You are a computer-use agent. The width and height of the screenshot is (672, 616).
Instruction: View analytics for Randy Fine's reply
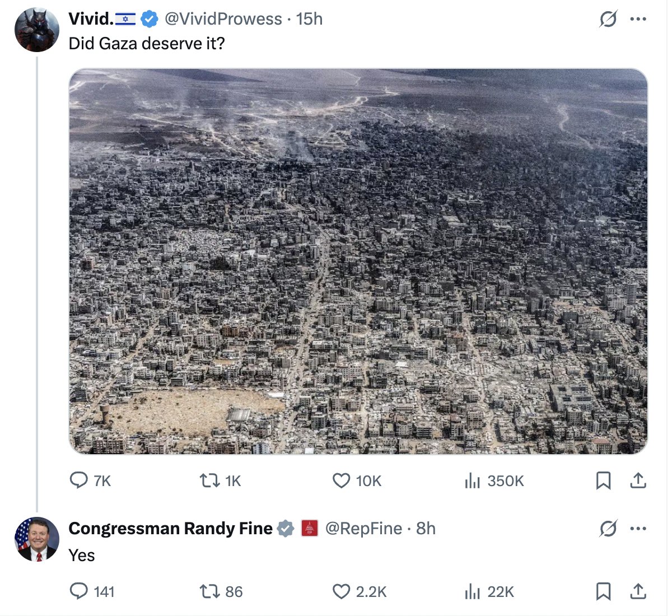(473, 591)
